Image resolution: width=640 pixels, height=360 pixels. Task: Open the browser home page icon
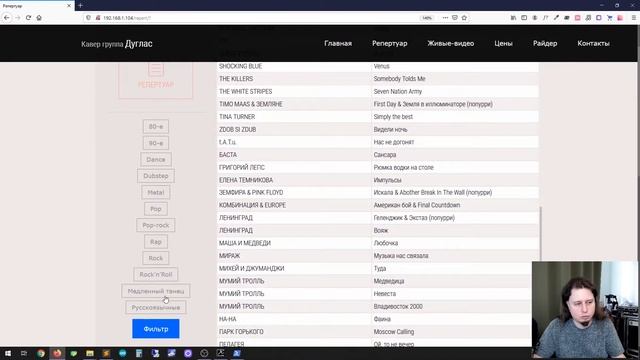pos(39,18)
